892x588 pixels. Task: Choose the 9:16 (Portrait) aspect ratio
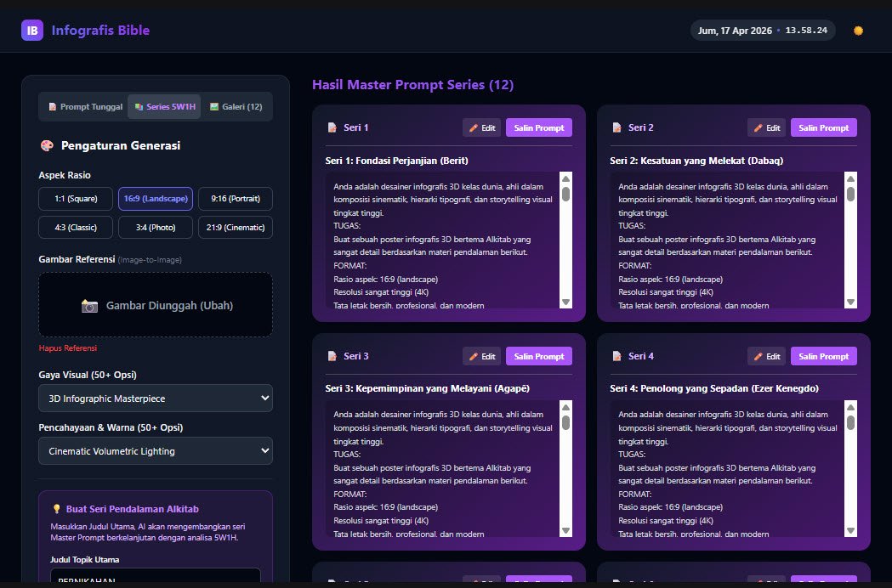(x=236, y=199)
